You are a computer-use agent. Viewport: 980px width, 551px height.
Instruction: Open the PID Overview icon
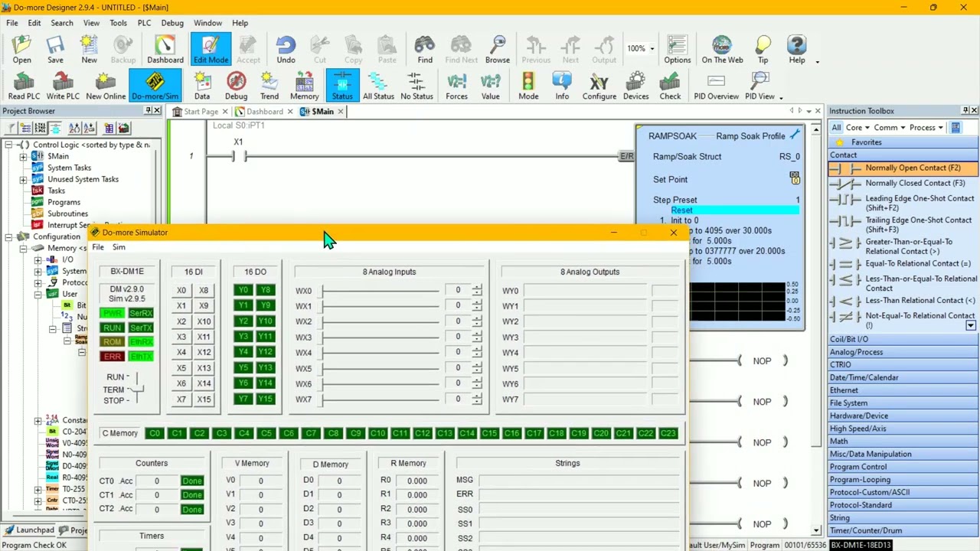tap(716, 86)
